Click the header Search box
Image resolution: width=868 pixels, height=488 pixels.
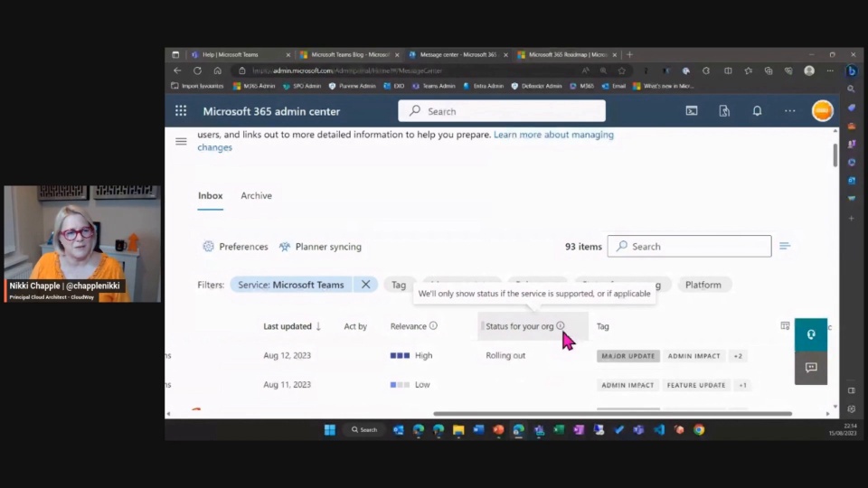(x=502, y=110)
